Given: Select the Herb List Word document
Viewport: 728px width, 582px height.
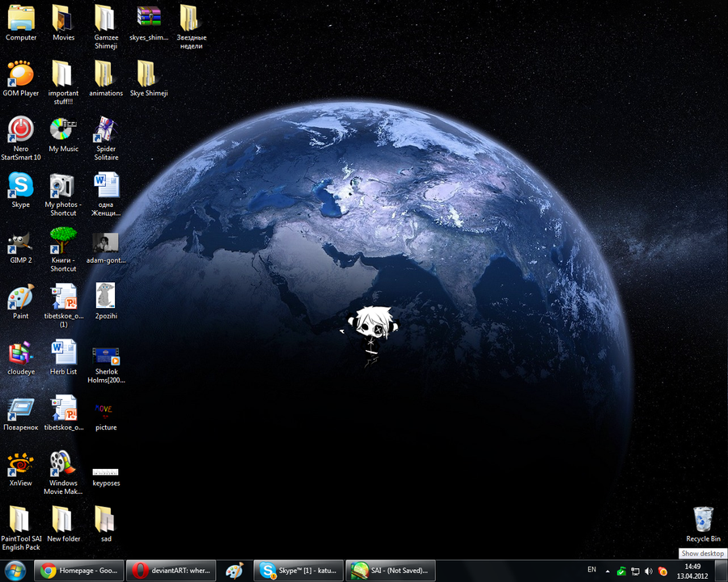Looking at the screenshot, I should pyautogui.click(x=64, y=357).
